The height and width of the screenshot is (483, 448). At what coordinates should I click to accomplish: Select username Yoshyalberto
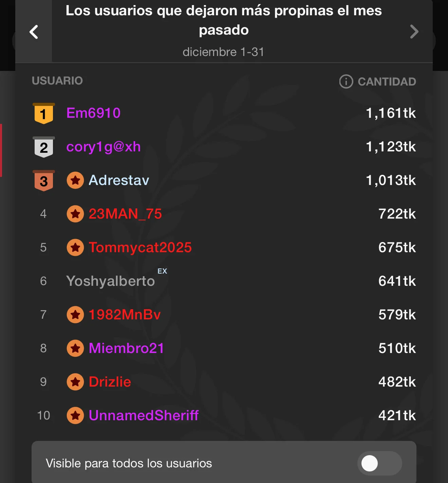pos(111,281)
